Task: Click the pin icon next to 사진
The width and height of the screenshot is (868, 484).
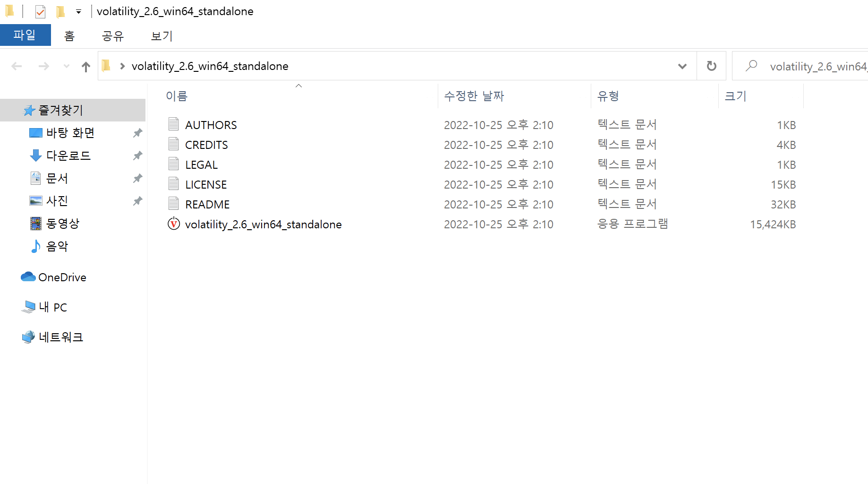Action: tap(137, 201)
